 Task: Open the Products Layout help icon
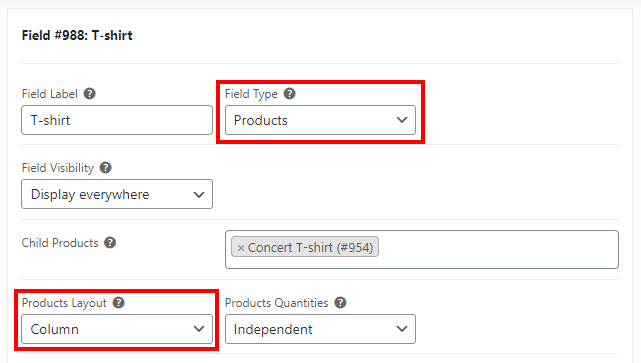point(119,302)
